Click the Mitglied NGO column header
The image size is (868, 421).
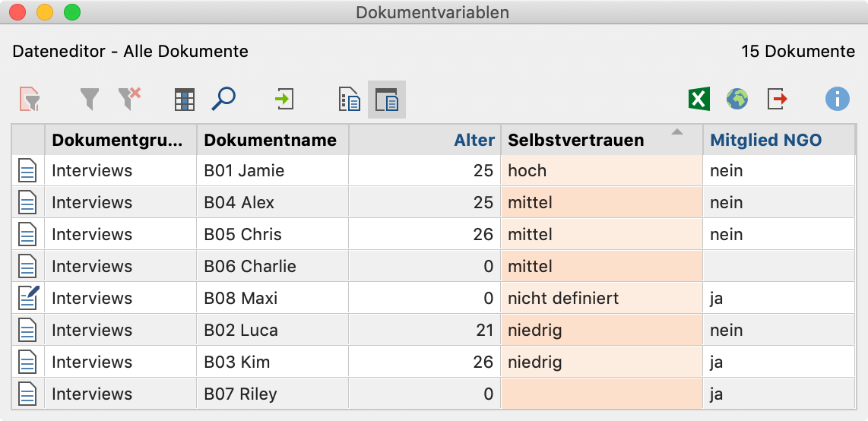click(765, 141)
